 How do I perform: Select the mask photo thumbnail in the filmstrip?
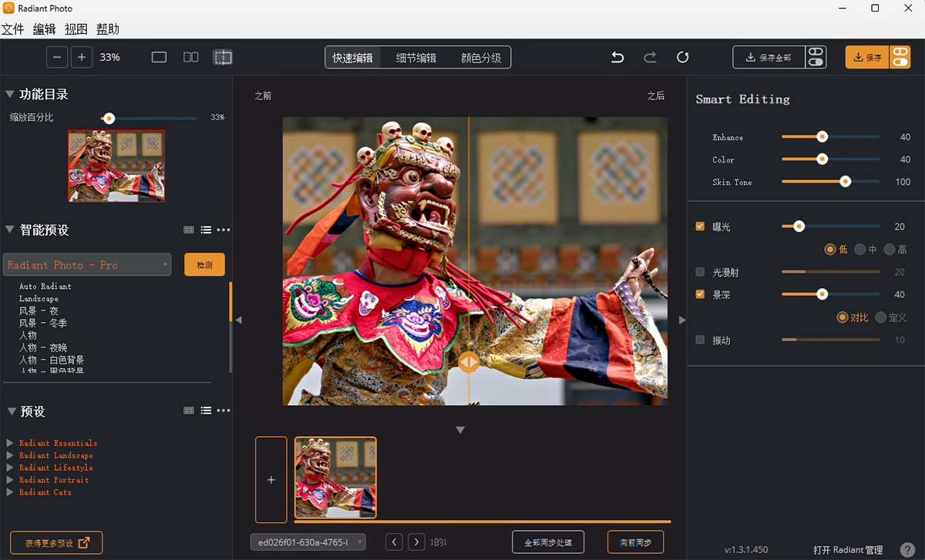point(335,477)
